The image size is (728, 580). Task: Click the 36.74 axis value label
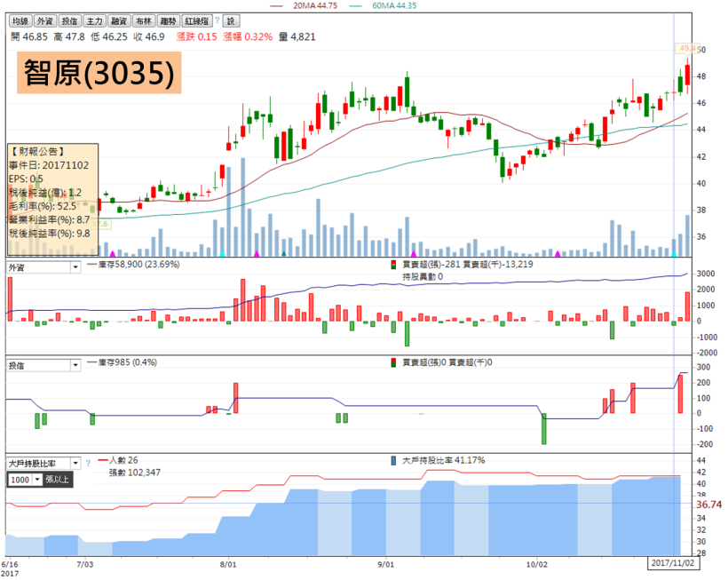pos(709,505)
